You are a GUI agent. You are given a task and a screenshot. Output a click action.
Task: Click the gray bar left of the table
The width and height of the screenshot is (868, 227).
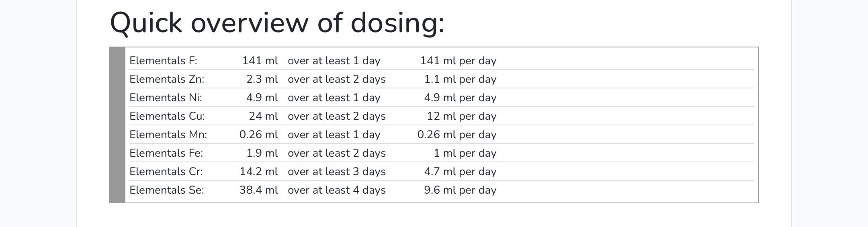(117, 125)
